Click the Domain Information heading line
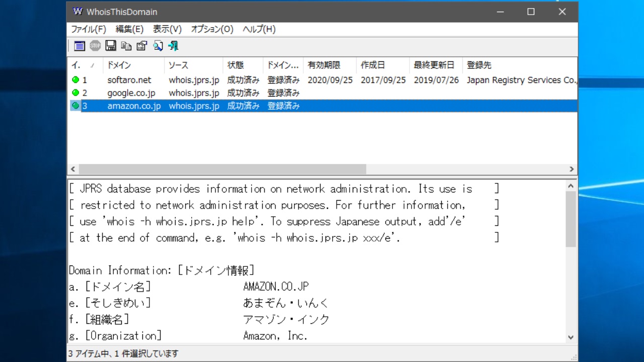The image size is (644, 362). 162,270
